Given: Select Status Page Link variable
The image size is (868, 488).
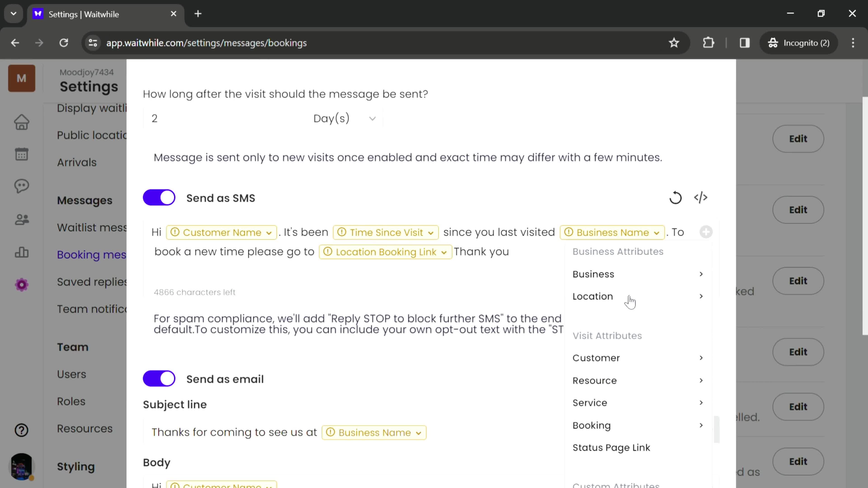Looking at the screenshot, I should tap(611, 448).
